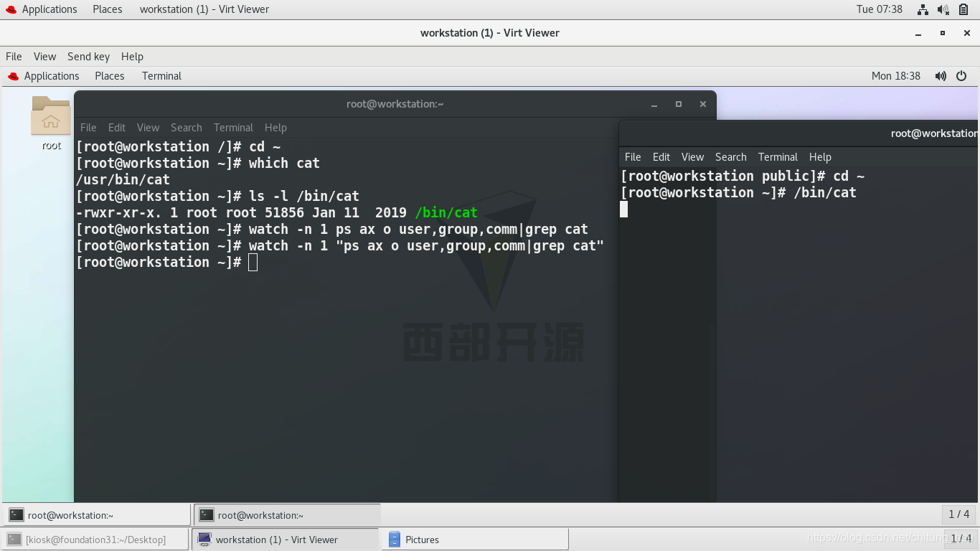Open the Terminal menu in guest top bar
Screen dimensions: 980x551
[x=161, y=75]
